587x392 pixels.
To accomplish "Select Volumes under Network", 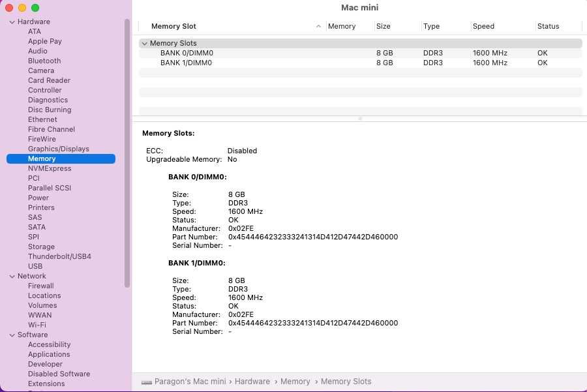I will pyautogui.click(x=42, y=305).
